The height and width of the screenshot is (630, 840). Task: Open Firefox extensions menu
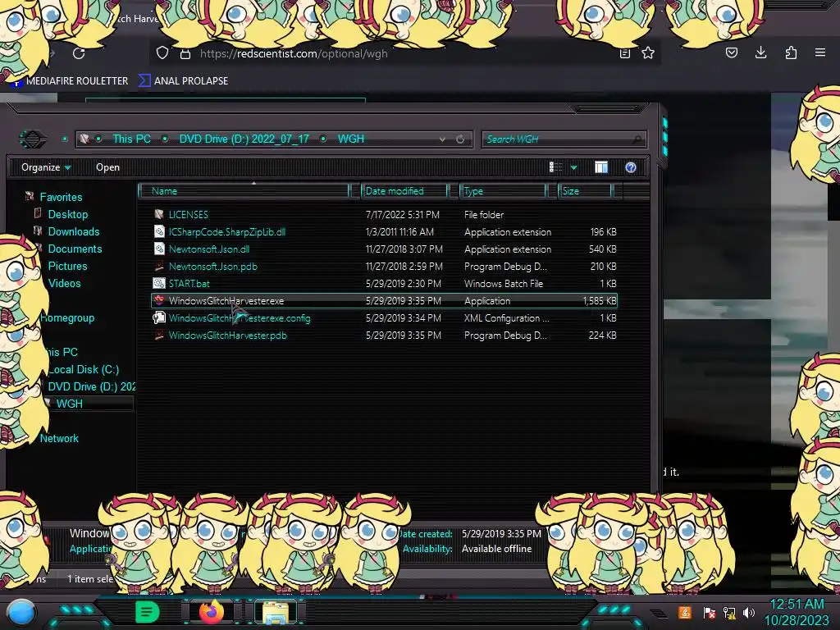coord(791,52)
